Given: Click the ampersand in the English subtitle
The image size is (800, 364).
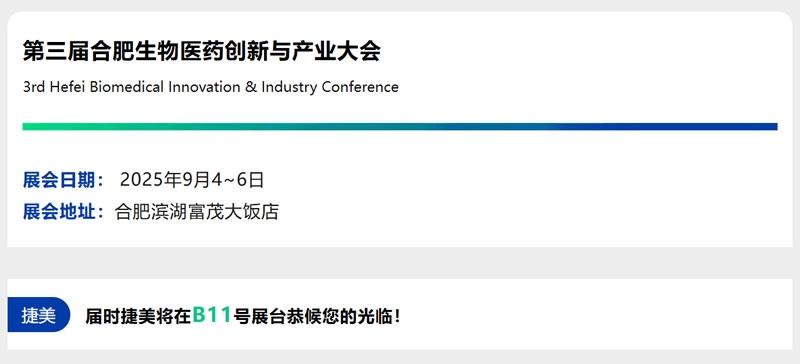Looking at the screenshot, I should [251, 87].
